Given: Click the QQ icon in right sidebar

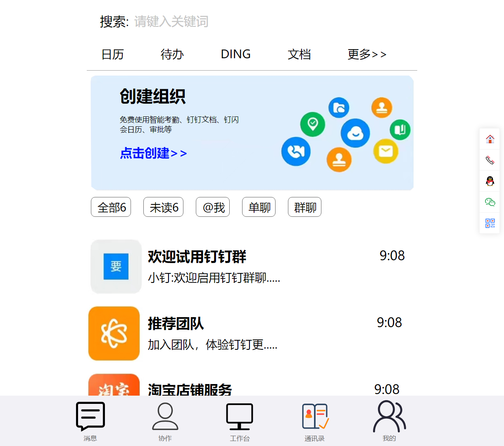Looking at the screenshot, I should pyautogui.click(x=490, y=181).
